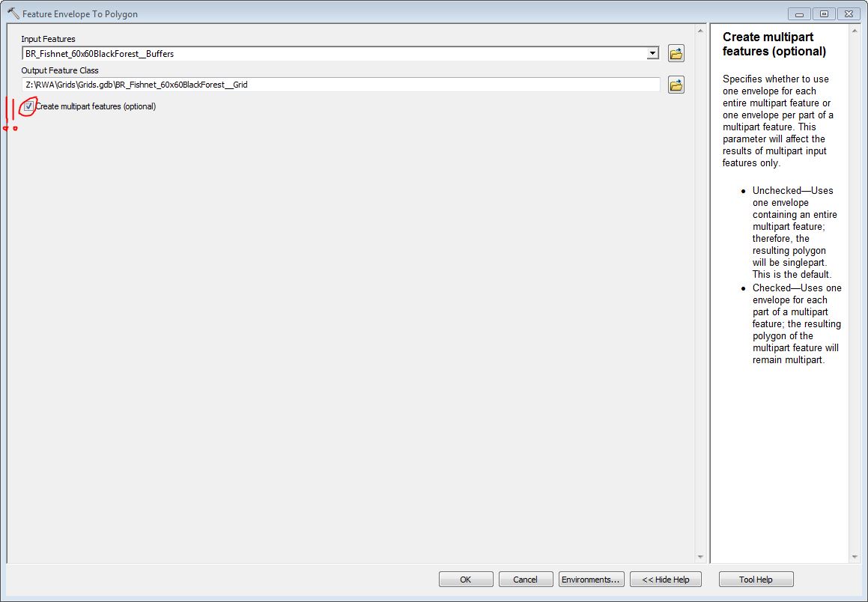Confirm with the OK button
This screenshot has height=602, width=868.
pyautogui.click(x=466, y=580)
